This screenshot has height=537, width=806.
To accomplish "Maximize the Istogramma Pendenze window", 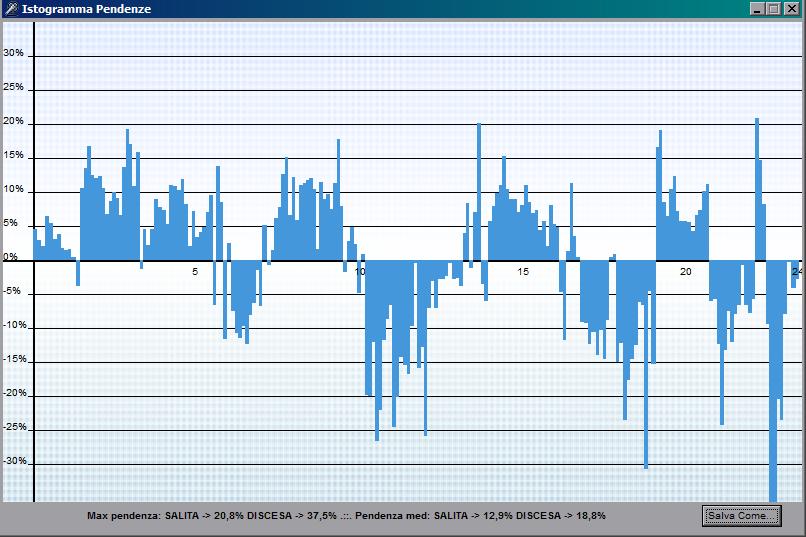I will [x=774, y=9].
